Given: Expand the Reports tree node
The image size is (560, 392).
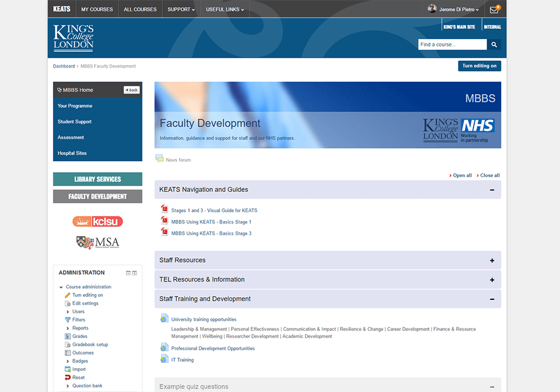Looking at the screenshot, I should click(x=68, y=328).
